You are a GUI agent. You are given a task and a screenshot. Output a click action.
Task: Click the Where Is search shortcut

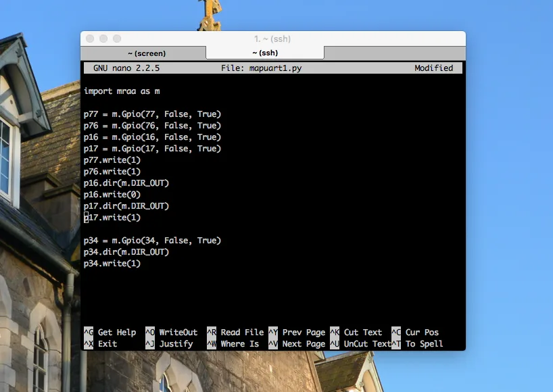pyautogui.click(x=239, y=344)
